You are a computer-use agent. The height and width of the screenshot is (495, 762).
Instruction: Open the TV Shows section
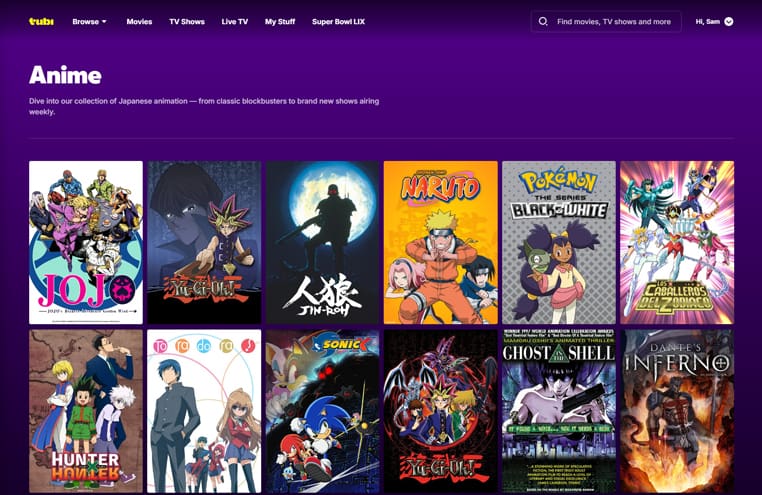click(187, 21)
